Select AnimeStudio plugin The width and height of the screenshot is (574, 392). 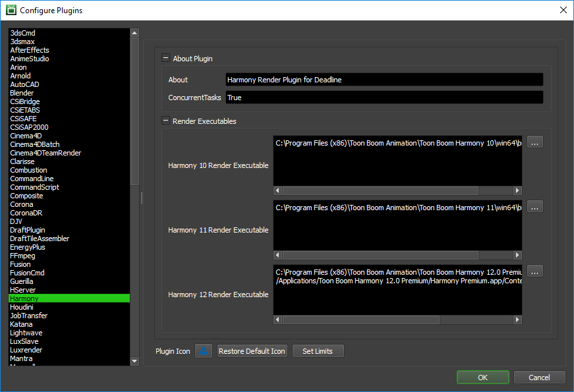(69, 59)
